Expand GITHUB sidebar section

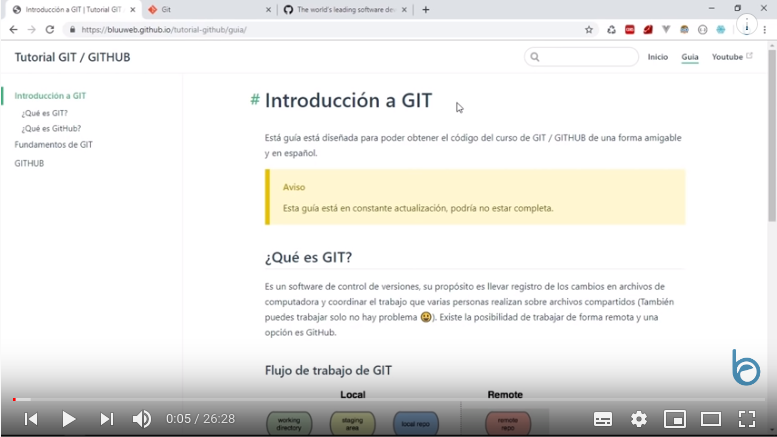tap(29, 163)
